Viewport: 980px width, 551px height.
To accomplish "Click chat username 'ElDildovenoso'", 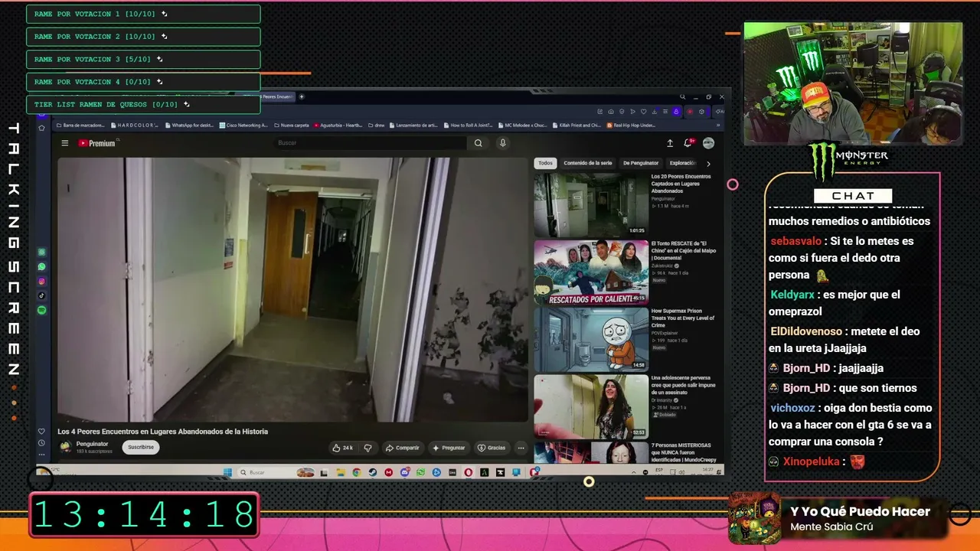I will pyautogui.click(x=807, y=331).
